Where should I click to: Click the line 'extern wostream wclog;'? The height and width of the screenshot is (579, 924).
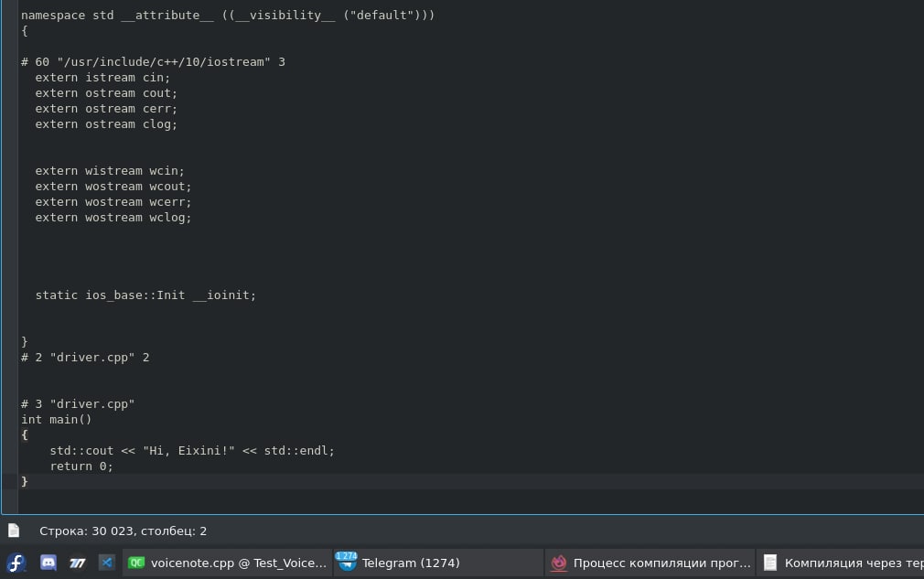[113, 218]
